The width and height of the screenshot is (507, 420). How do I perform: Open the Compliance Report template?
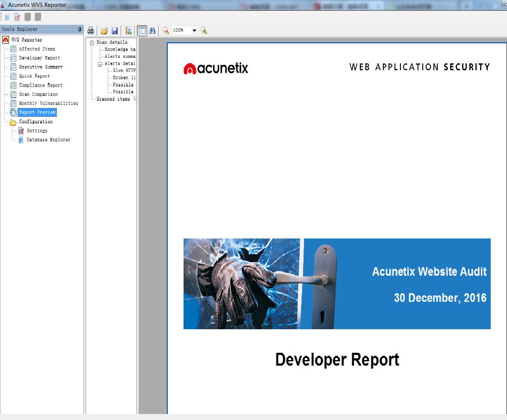(41, 85)
